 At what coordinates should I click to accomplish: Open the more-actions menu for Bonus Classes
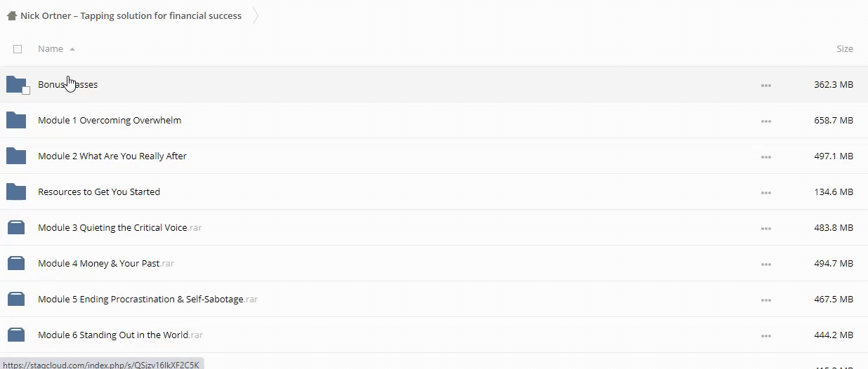click(765, 85)
